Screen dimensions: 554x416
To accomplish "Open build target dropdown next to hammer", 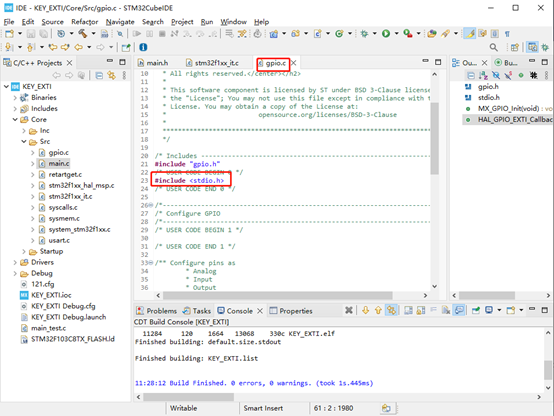I will (x=93, y=34).
